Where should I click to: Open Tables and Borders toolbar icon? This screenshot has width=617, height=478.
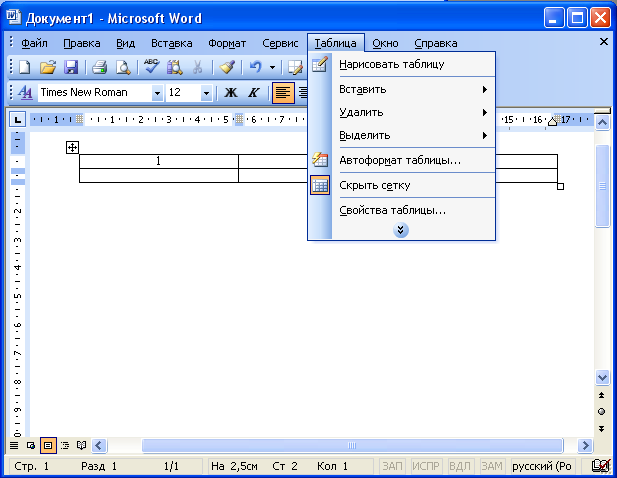pyautogui.click(x=296, y=67)
